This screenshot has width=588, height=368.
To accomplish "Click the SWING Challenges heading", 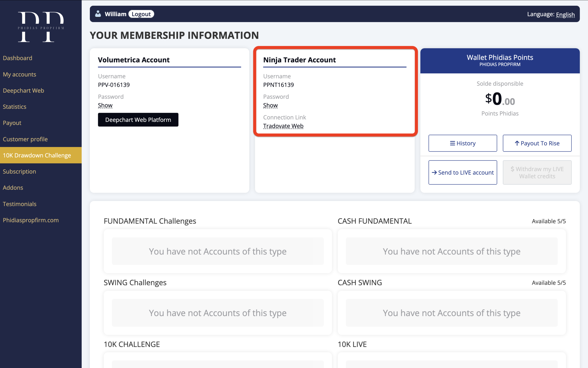I will coord(135,283).
